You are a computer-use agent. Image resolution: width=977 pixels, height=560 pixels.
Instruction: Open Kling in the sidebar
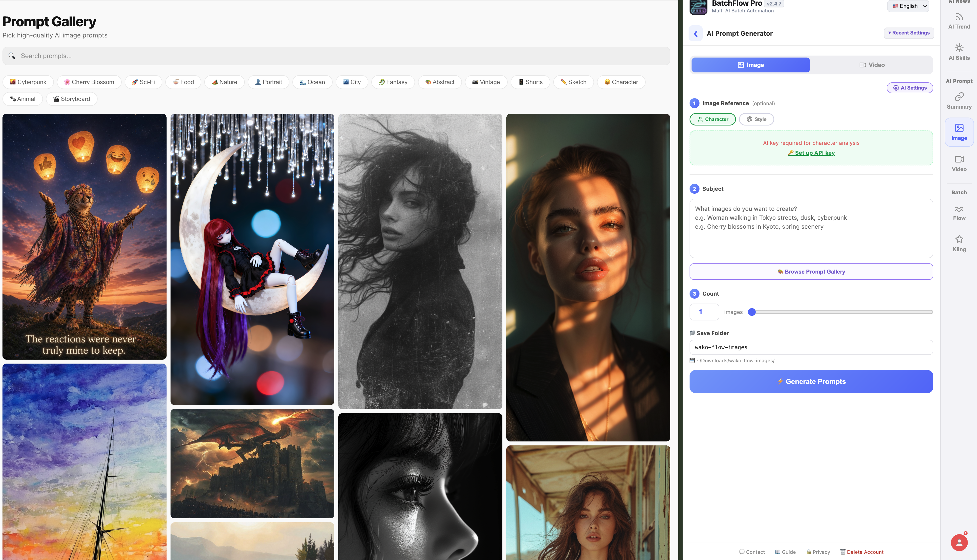[959, 244]
